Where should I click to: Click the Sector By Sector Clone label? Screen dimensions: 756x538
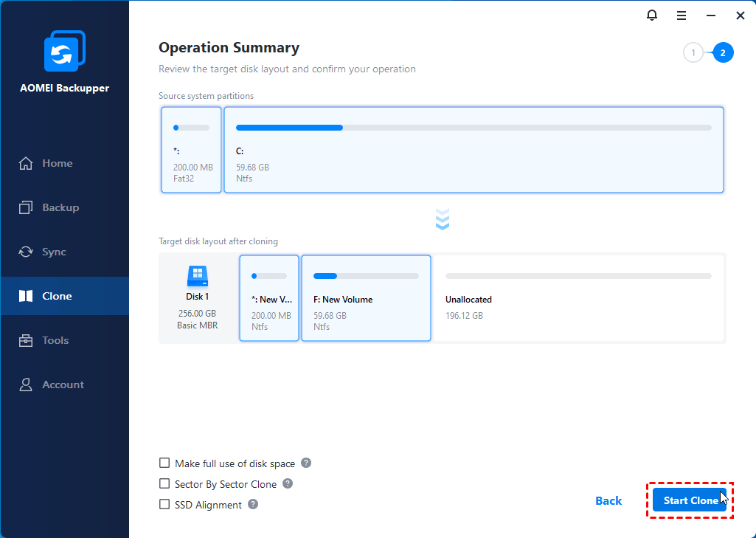226,484
